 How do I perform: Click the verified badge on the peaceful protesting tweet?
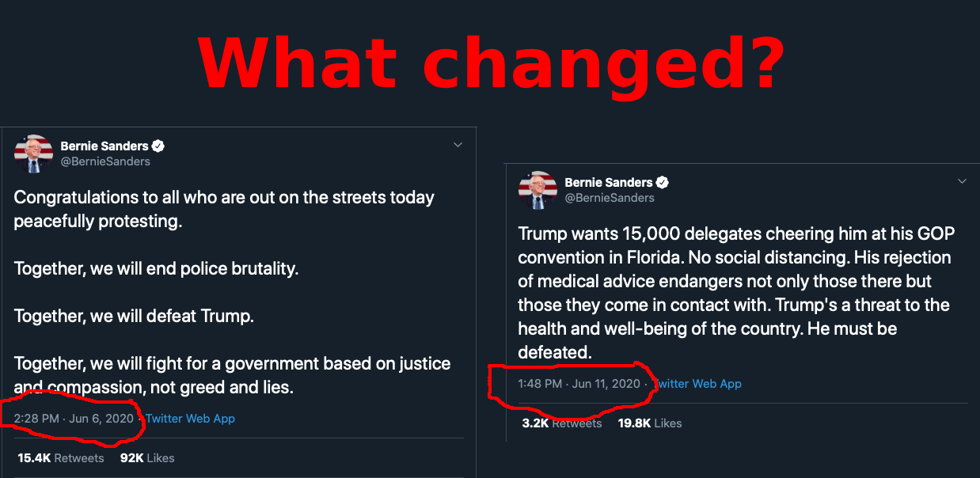(x=158, y=146)
